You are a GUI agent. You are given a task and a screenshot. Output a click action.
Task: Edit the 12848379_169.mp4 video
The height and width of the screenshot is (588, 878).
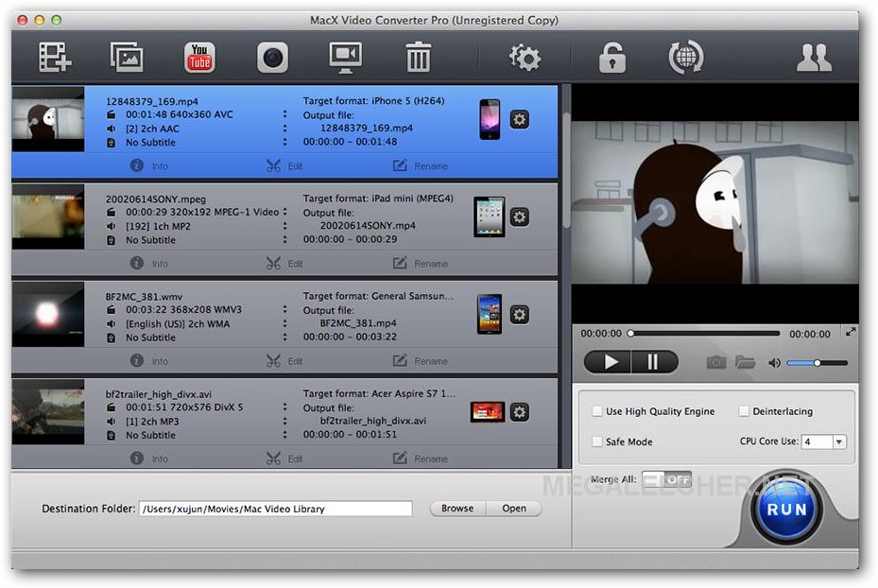click(x=284, y=165)
